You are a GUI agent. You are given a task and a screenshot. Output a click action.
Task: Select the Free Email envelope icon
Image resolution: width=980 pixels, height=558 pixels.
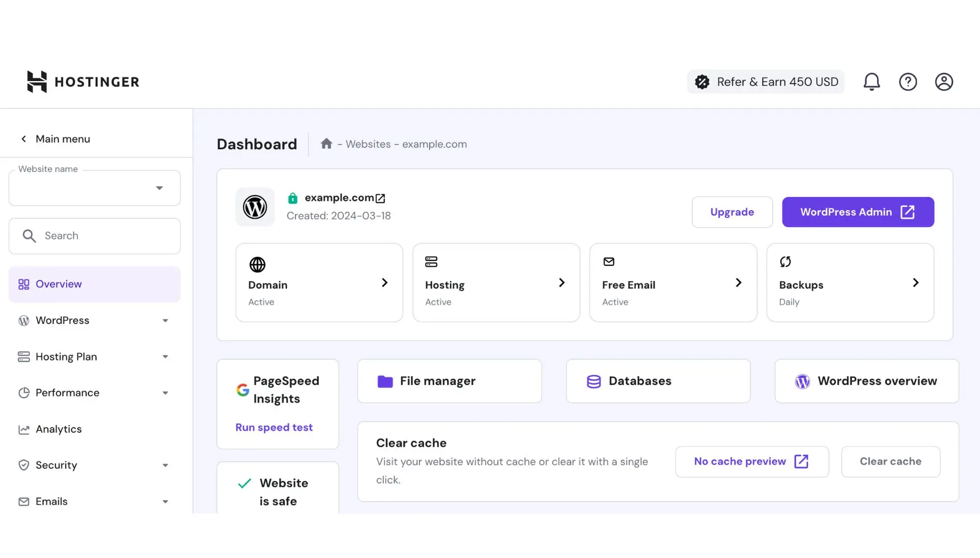click(x=609, y=262)
